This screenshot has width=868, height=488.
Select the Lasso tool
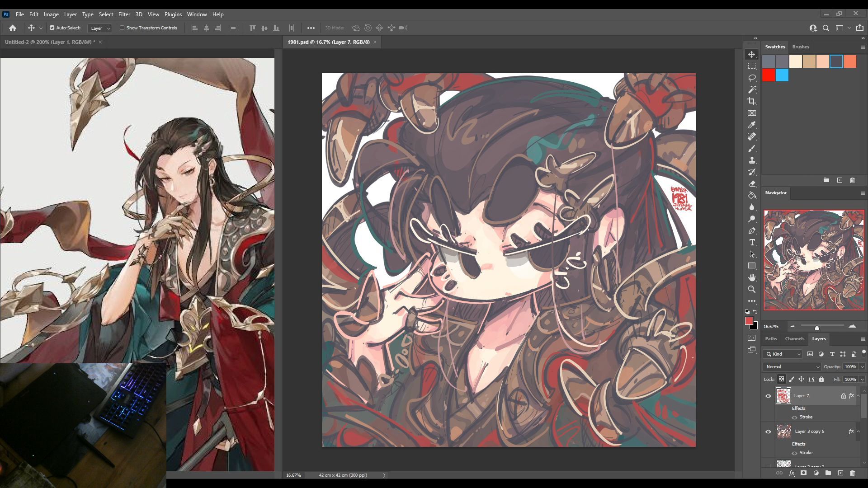[752, 78]
